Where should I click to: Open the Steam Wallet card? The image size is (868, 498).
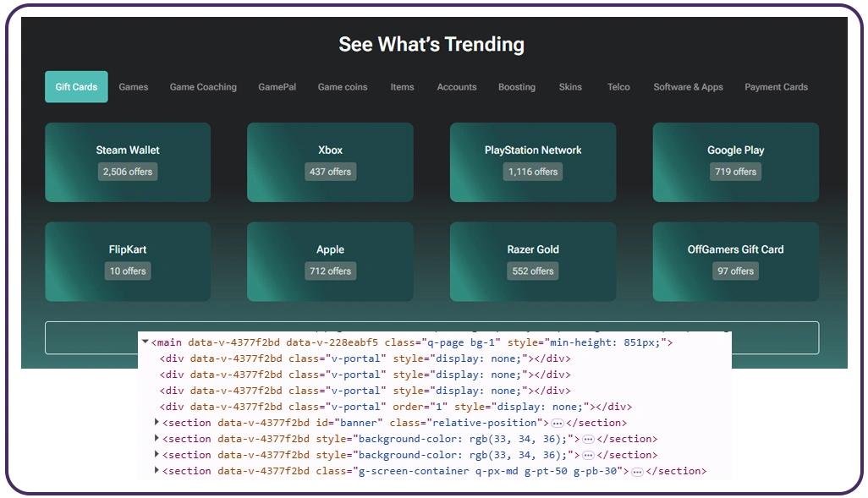coord(128,161)
